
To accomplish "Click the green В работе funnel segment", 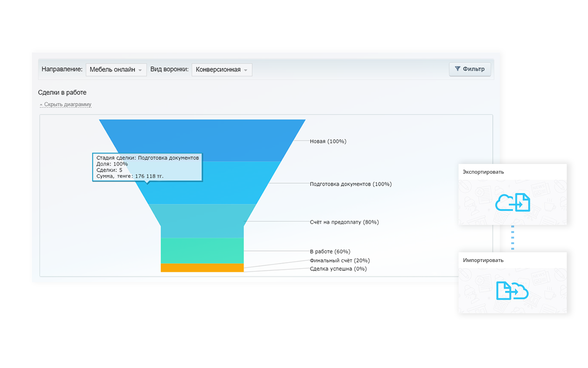I will 202,251.
